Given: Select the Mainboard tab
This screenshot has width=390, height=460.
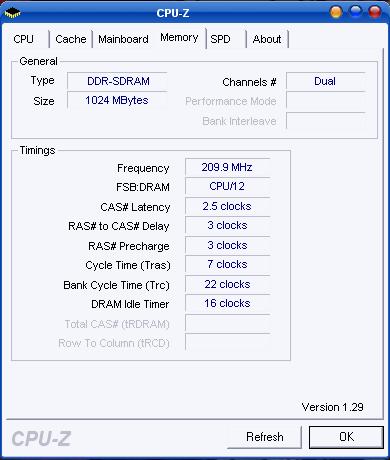Looking at the screenshot, I should 123,39.
